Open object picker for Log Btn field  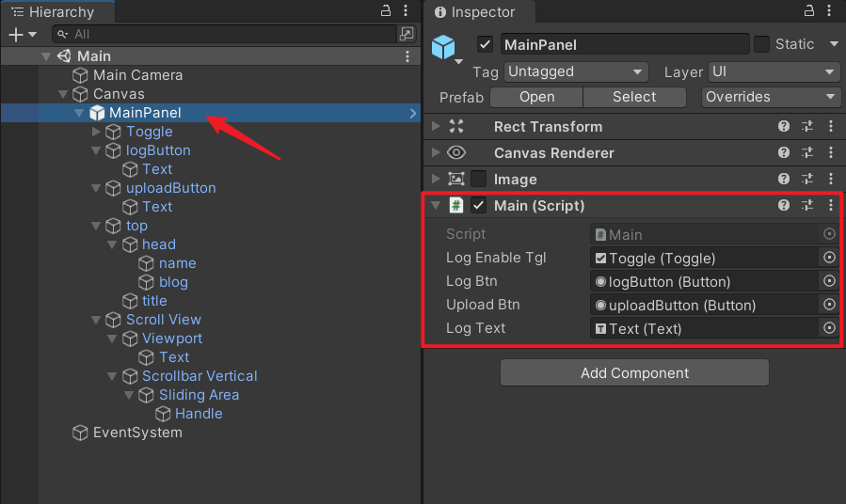click(829, 281)
